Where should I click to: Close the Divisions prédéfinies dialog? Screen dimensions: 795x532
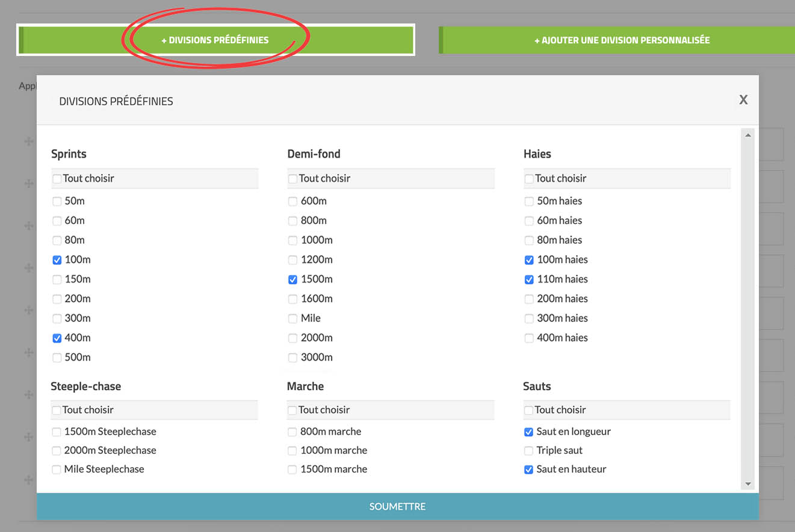pos(743,100)
